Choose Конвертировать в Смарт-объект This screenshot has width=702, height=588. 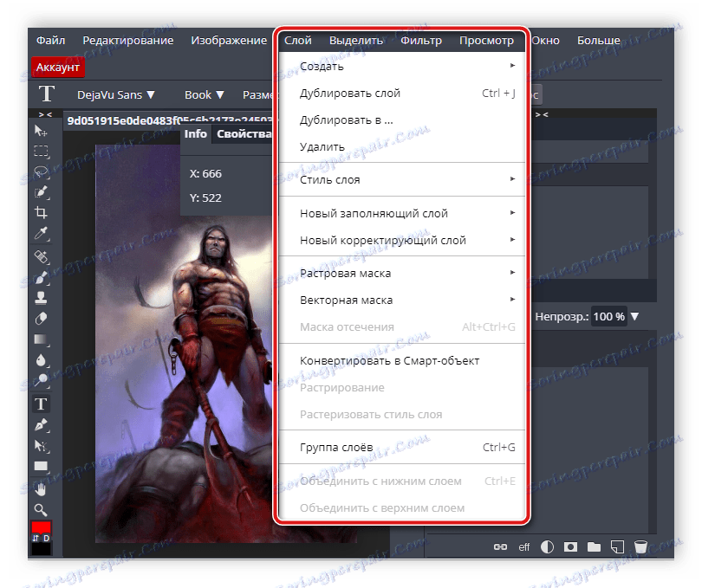coord(401,360)
